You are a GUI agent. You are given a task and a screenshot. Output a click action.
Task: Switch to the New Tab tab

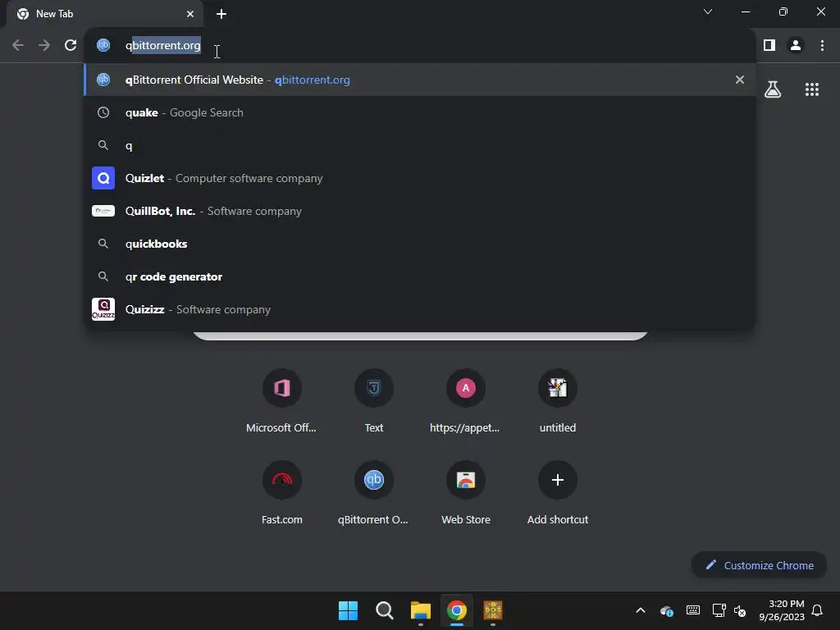[x=105, y=14]
